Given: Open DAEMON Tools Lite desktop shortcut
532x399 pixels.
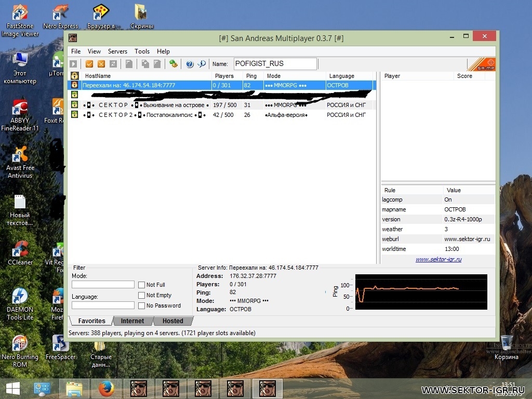Looking at the screenshot, I should pyautogui.click(x=20, y=304).
